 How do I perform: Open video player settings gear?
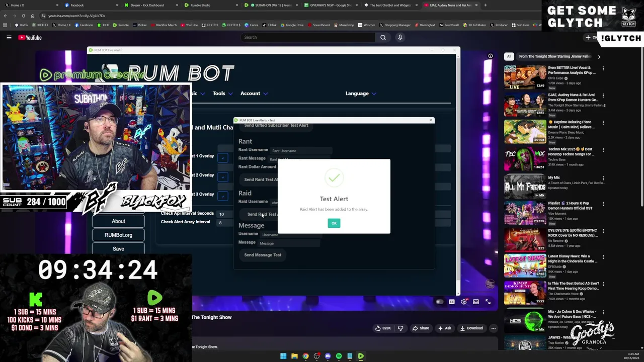[x=464, y=302]
